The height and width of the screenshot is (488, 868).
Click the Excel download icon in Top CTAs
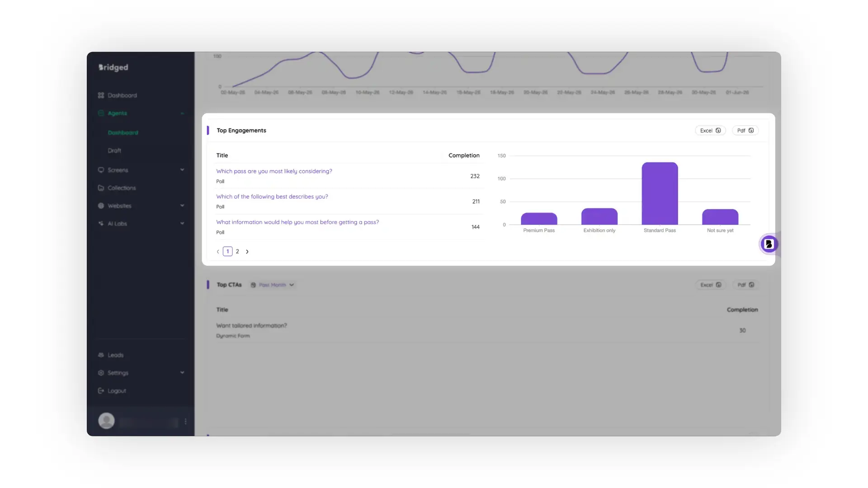tap(718, 285)
